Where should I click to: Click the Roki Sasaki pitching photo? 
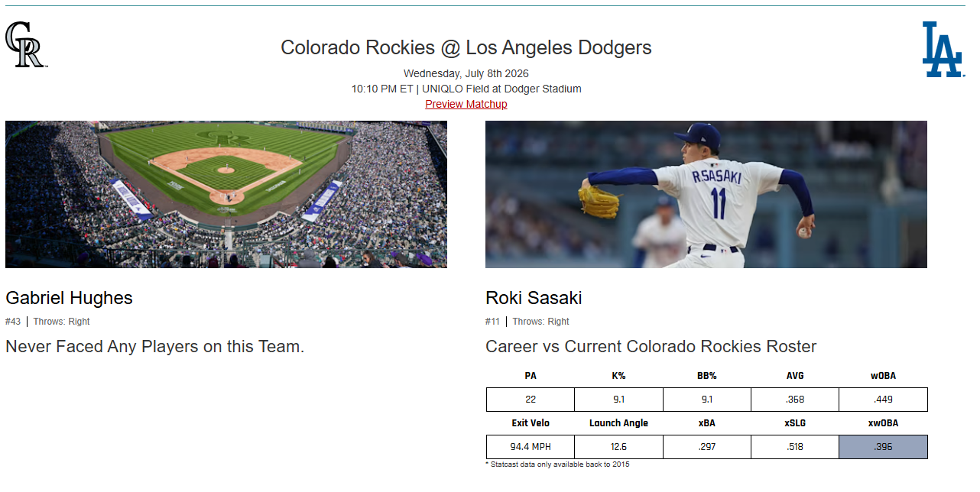point(706,194)
